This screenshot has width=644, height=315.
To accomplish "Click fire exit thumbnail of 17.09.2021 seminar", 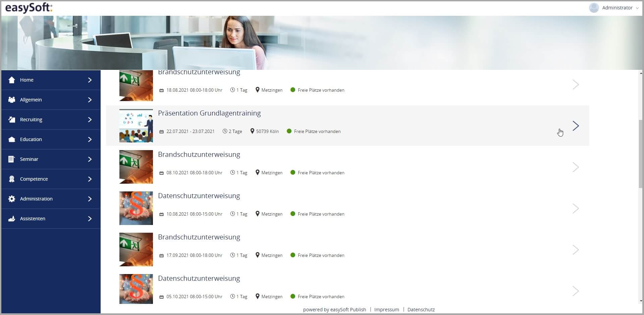I will [x=136, y=250].
